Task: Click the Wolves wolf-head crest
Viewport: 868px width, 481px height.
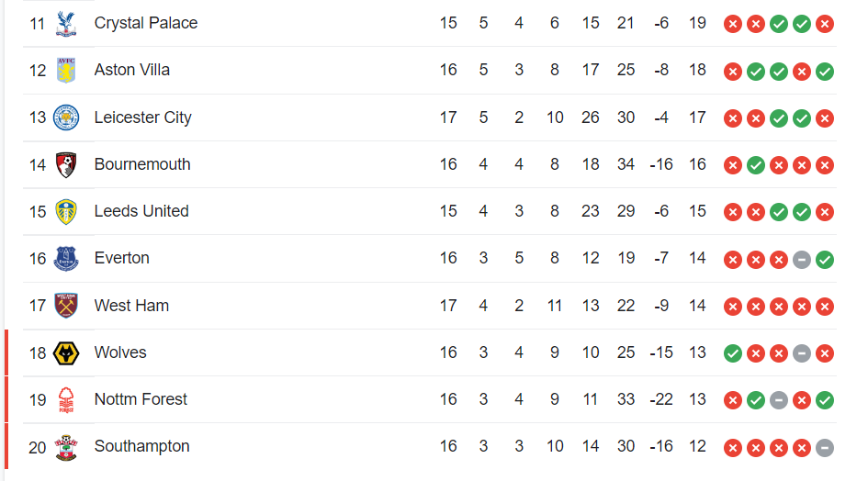Action: coord(66,353)
